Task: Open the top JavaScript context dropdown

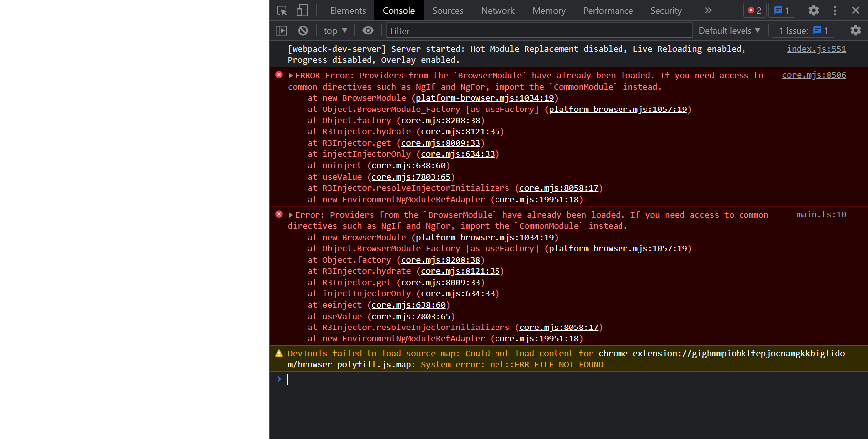Action: pos(335,31)
